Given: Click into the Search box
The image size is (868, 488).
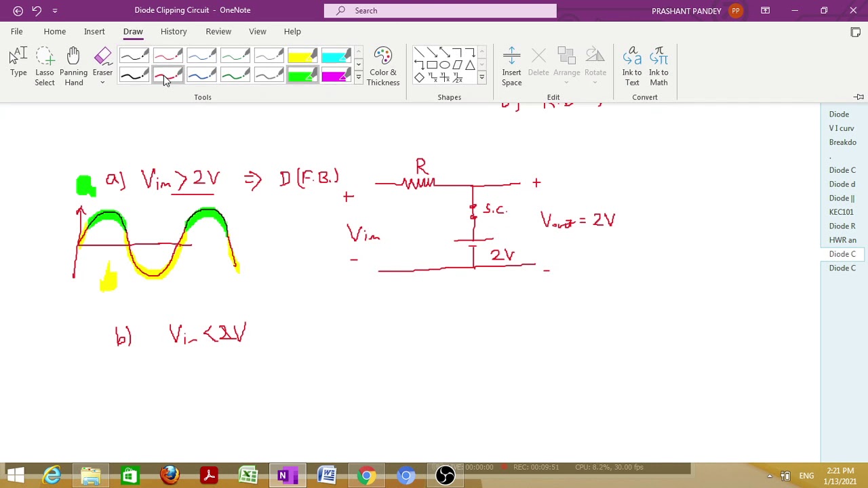Looking at the screenshot, I should pos(440,10).
